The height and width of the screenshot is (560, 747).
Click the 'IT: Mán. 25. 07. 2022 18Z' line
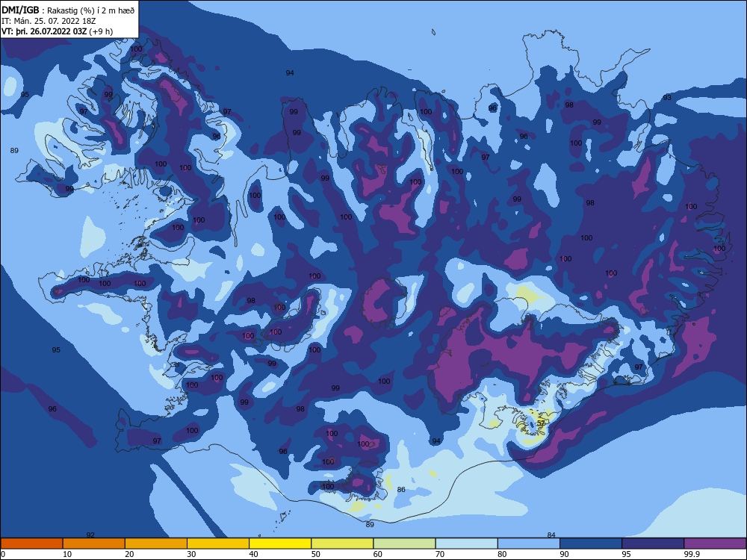tap(49, 21)
